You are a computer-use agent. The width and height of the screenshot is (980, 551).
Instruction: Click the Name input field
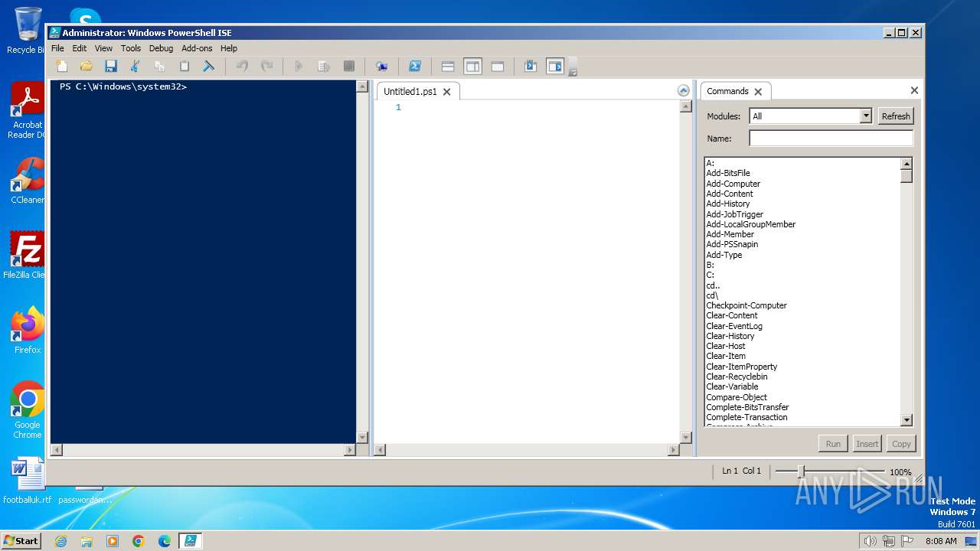[831, 139]
